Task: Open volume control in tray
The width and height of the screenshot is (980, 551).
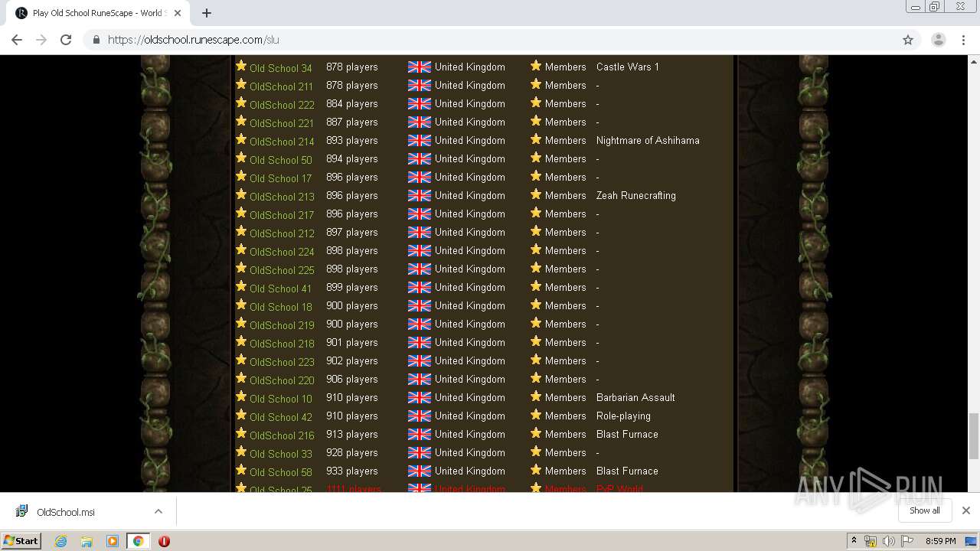Action: pyautogui.click(x=889, y=541)
